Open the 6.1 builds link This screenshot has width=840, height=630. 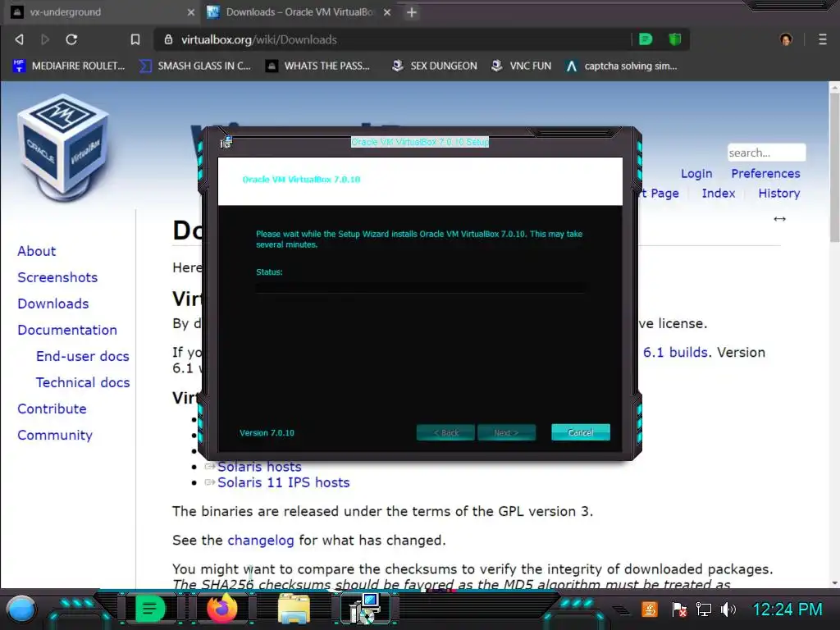tap(675, 353)
